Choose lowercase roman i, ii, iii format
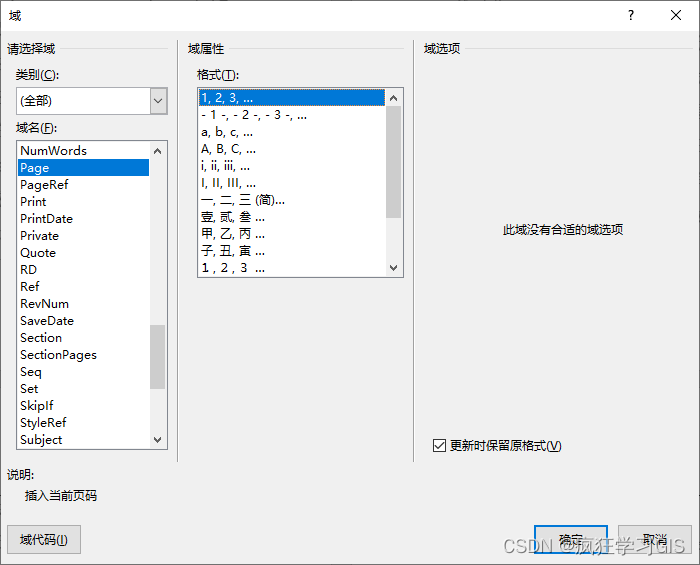The width and height of the screenshot is (700, 565). [292, 166]
